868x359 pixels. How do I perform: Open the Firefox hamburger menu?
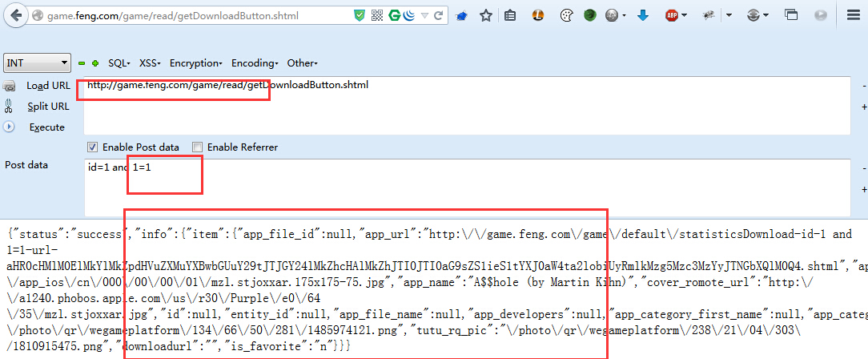[x=854, y=16]
